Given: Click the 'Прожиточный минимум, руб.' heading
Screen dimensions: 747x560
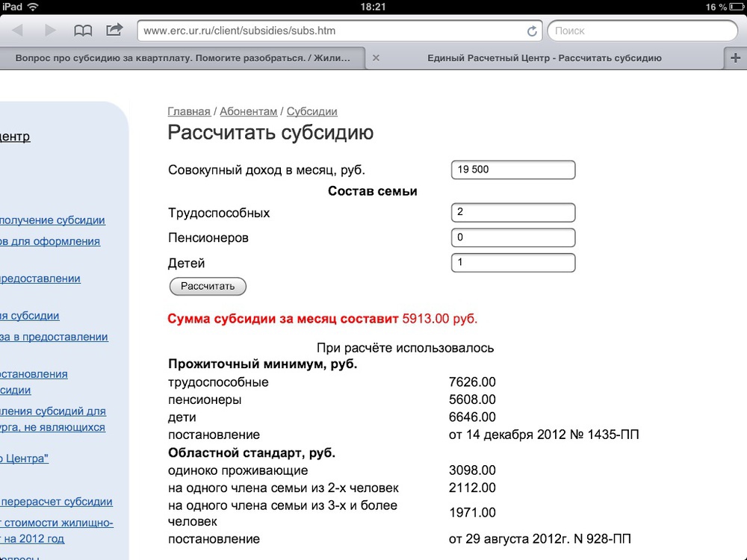Looking at the screenshot, I should pyautogui.click(x=262, y=364).
